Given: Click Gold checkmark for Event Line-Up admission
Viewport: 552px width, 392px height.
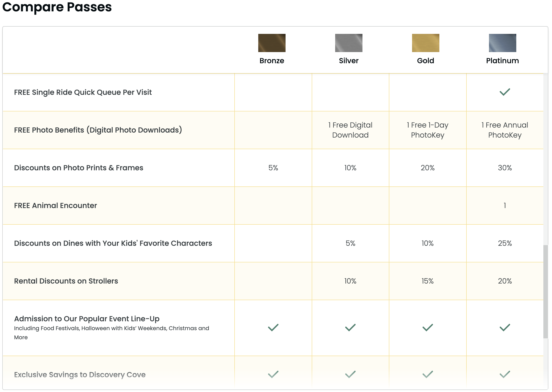Looking at the screenshot, I should coord(427,327).
